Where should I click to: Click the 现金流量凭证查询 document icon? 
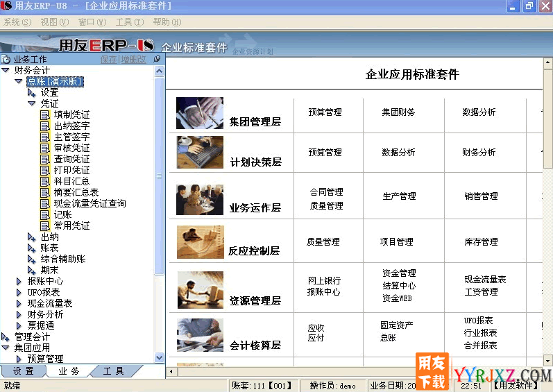(x=45, y=204)
